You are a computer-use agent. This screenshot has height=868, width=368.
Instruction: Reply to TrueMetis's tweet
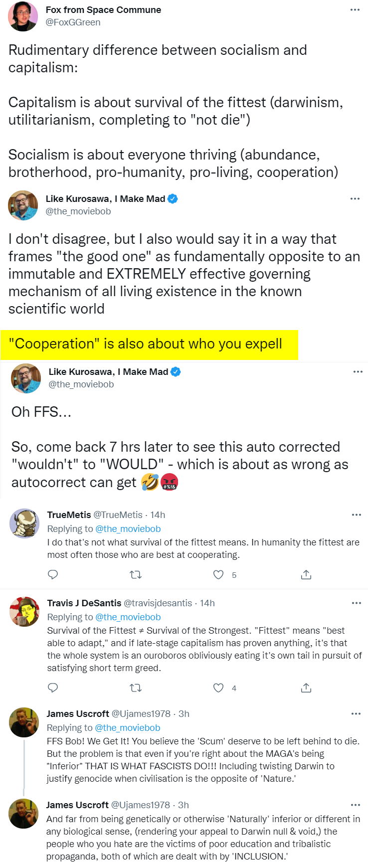[x=53, y=575]
